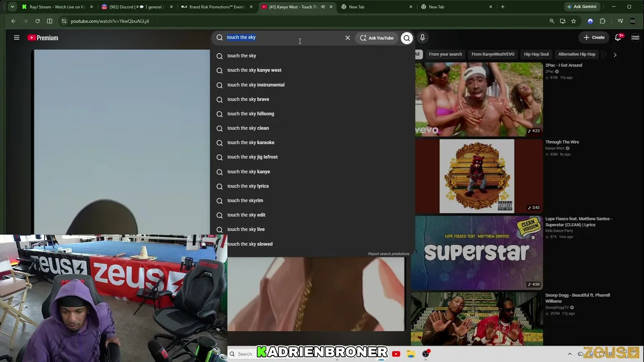
Task: Open YouTube notifications bell
Action: (x=618, y=38)
